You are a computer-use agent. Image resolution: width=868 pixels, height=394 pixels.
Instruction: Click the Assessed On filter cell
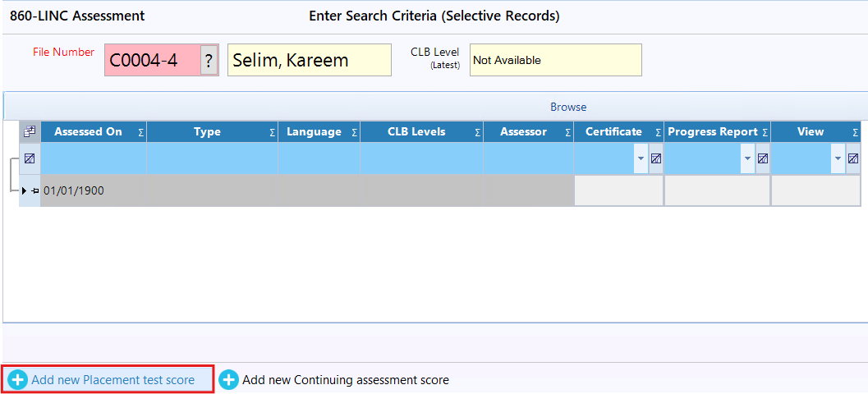(x=94, y=158)
